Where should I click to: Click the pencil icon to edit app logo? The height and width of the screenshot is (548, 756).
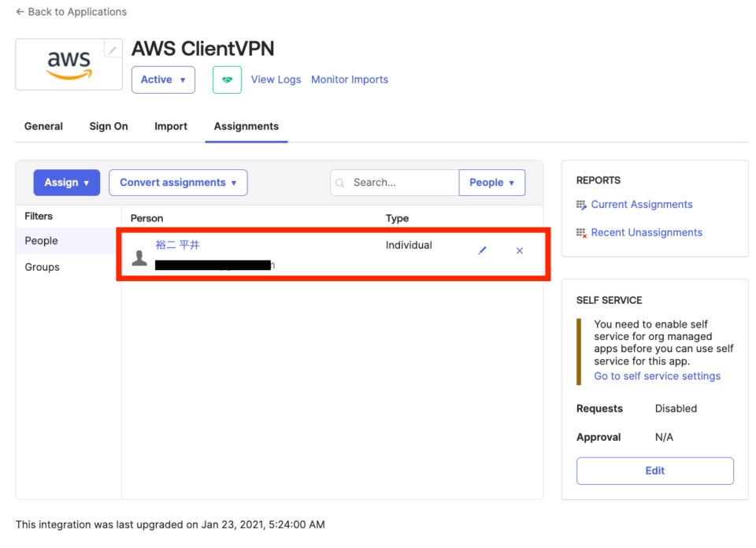[x=112, y=49]
